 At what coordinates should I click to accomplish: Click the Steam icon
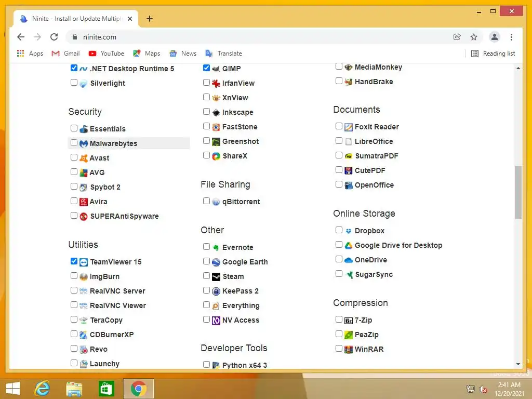(216, 277)
